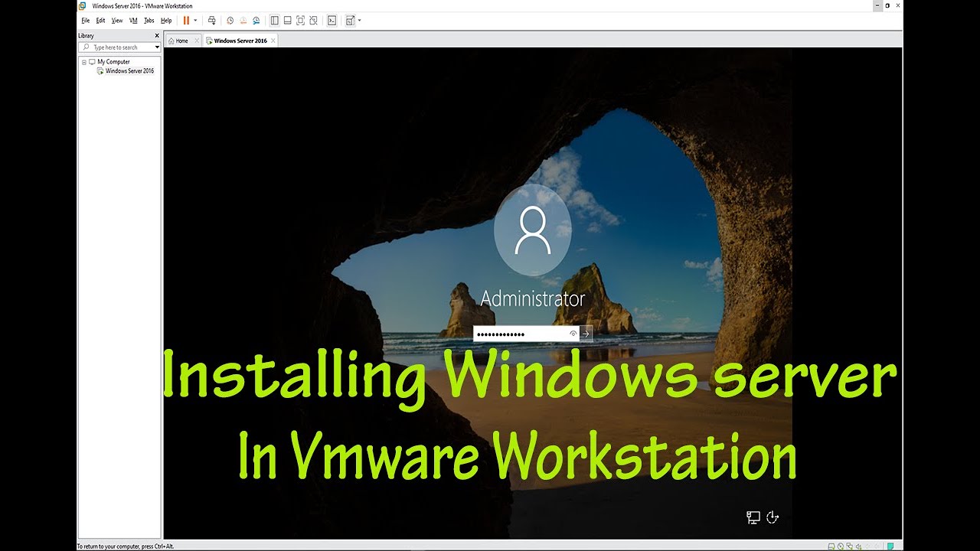Image resolution: width=980 pixels, height=551 pixels.
Task: Switch to the Home tab
Action: pyautogui.click(x=182, y=41)
